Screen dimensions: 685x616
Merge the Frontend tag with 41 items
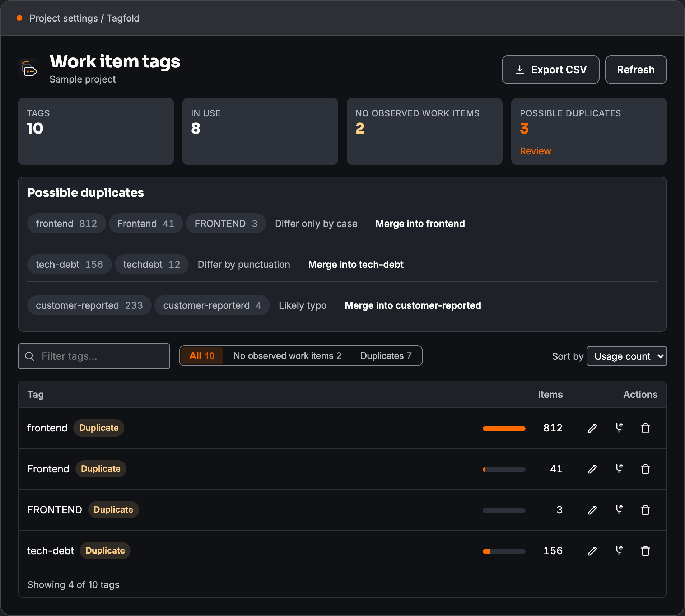pos(619,469)
